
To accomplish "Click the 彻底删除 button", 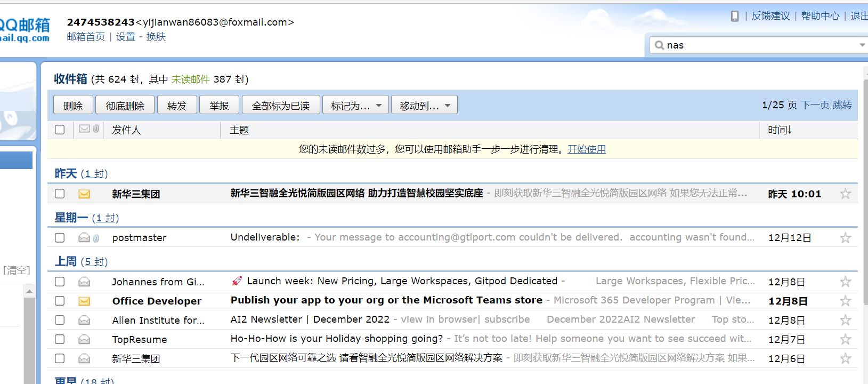I will 125,105.
